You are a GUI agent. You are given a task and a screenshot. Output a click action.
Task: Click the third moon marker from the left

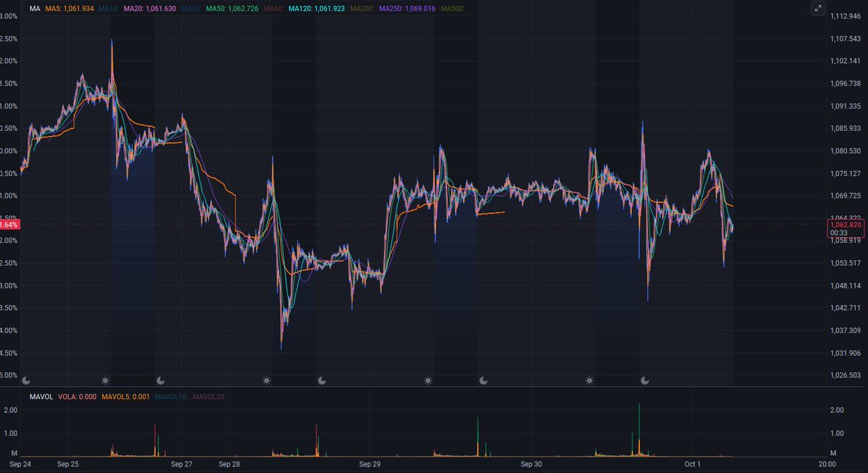click(x=322, y=380)
